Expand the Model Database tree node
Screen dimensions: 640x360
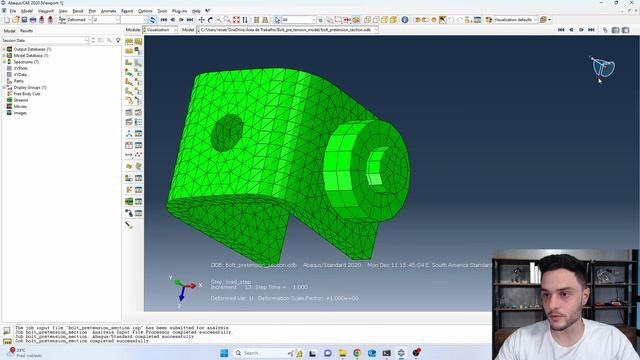[x=4, y=56]
